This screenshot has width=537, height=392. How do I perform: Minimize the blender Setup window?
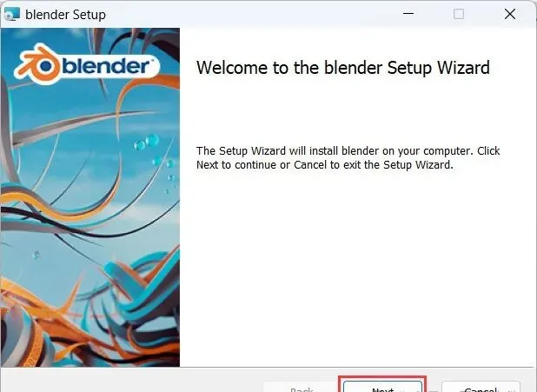pos(408,14)
